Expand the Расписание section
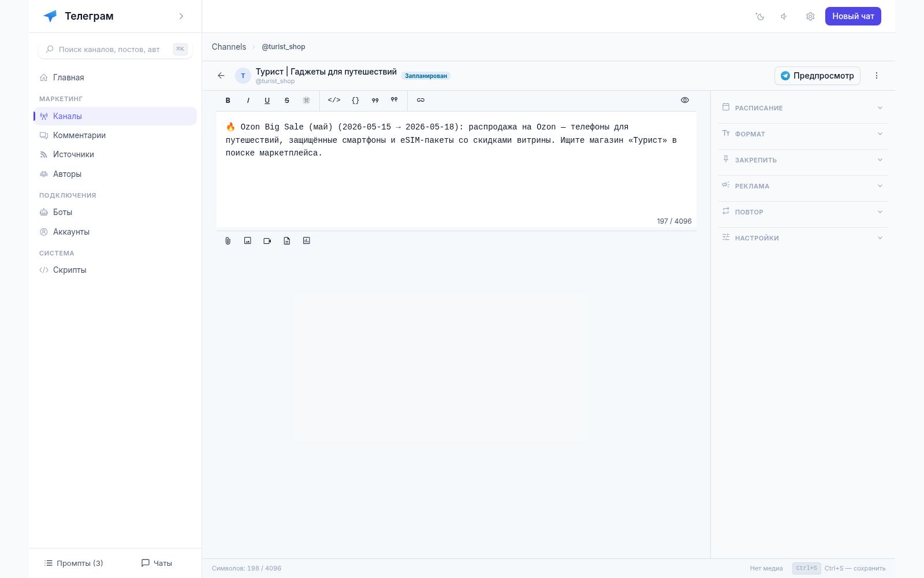 click(x=803, y=108)
